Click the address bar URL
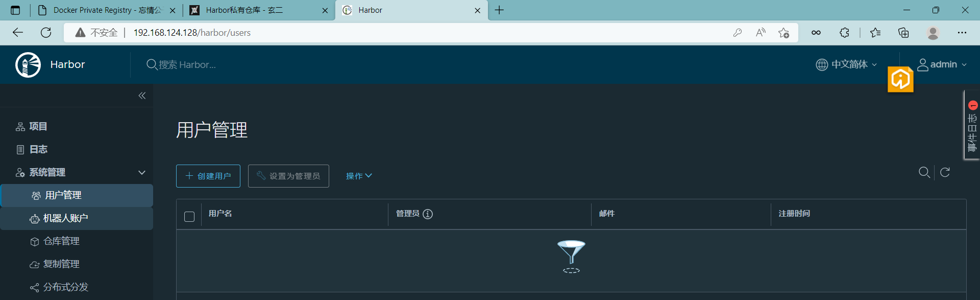Image resolution: width=980 pixels, height=300 pixels. coord(192,33)
